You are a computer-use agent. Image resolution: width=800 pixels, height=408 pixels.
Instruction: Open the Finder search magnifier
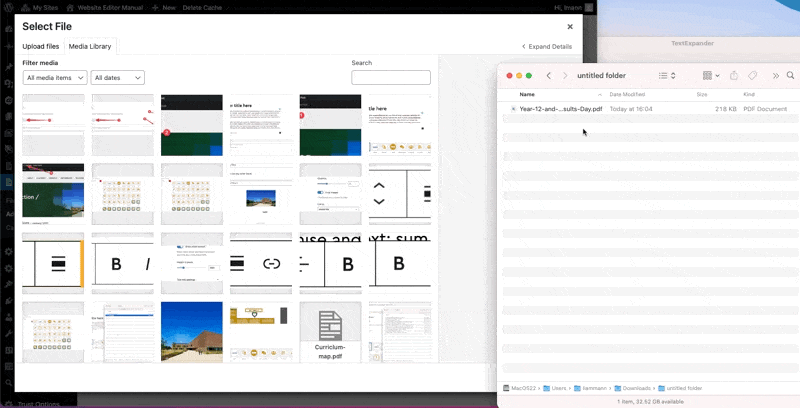click(x=790, y=76)
